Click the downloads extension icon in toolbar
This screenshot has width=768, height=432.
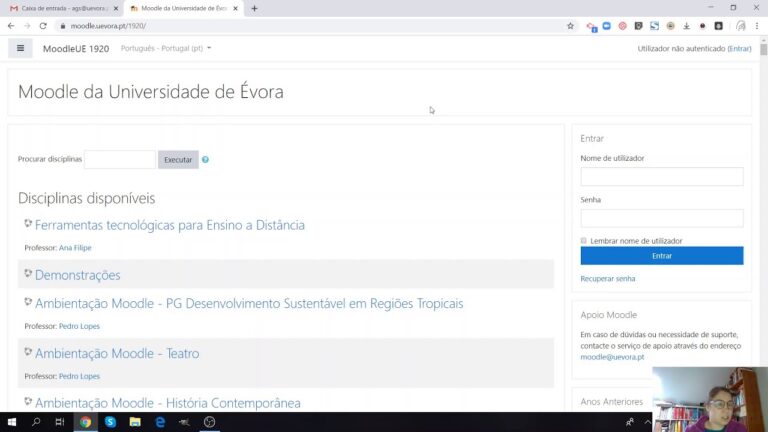(686, 26)
